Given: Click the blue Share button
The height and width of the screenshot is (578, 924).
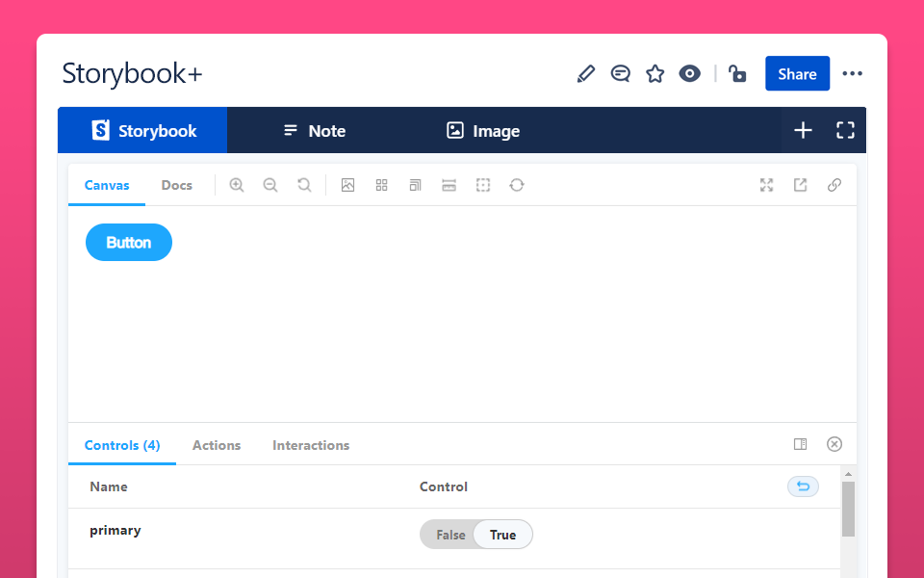Looking at the screenshot, I should (x=797, y=74).
